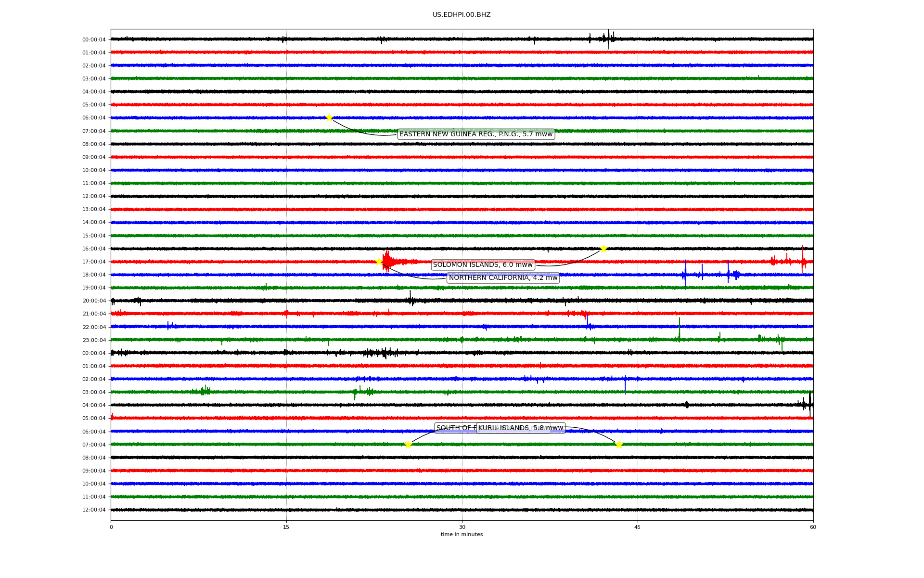Viewport: 924px width, 578px height.
Task: Click the 'time in minutes' axis label
Action: click(462, 534)
